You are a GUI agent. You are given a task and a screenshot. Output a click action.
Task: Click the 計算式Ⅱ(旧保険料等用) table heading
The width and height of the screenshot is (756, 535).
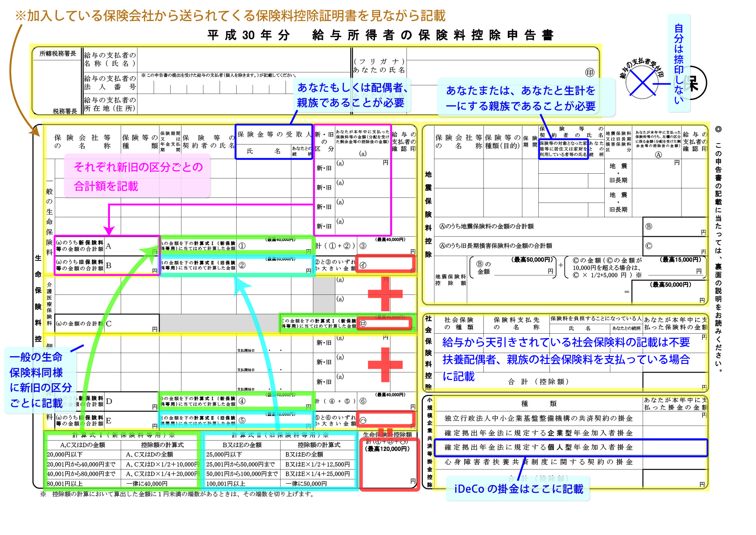280,435
